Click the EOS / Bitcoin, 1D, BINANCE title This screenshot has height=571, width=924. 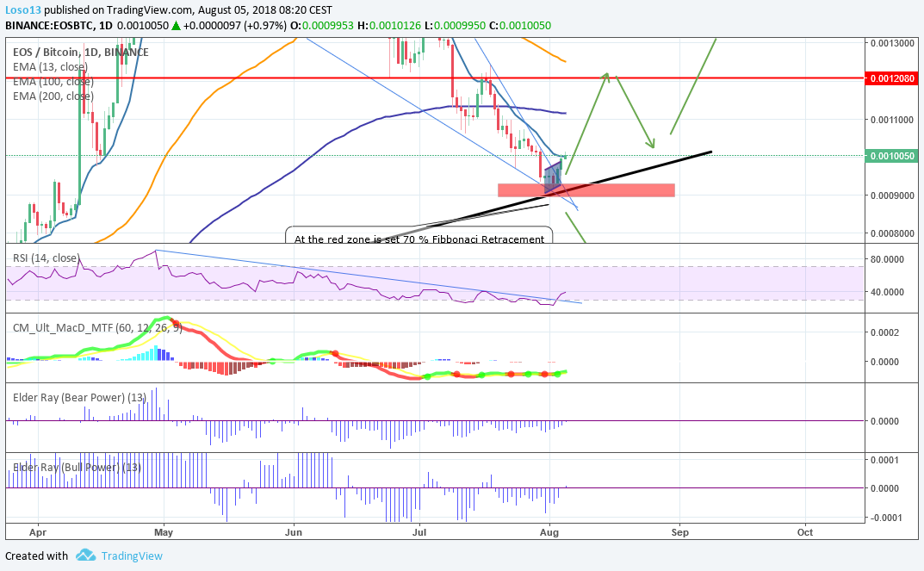(x=81, y=52)
